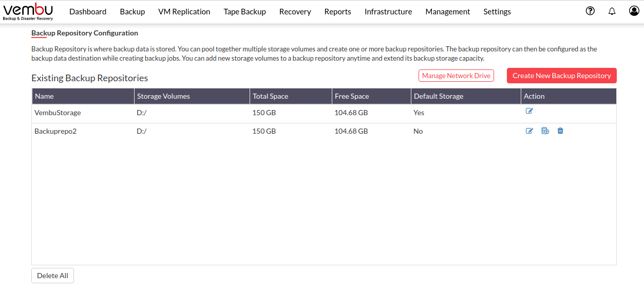Open the Reports menu

(x=338, y=11)
